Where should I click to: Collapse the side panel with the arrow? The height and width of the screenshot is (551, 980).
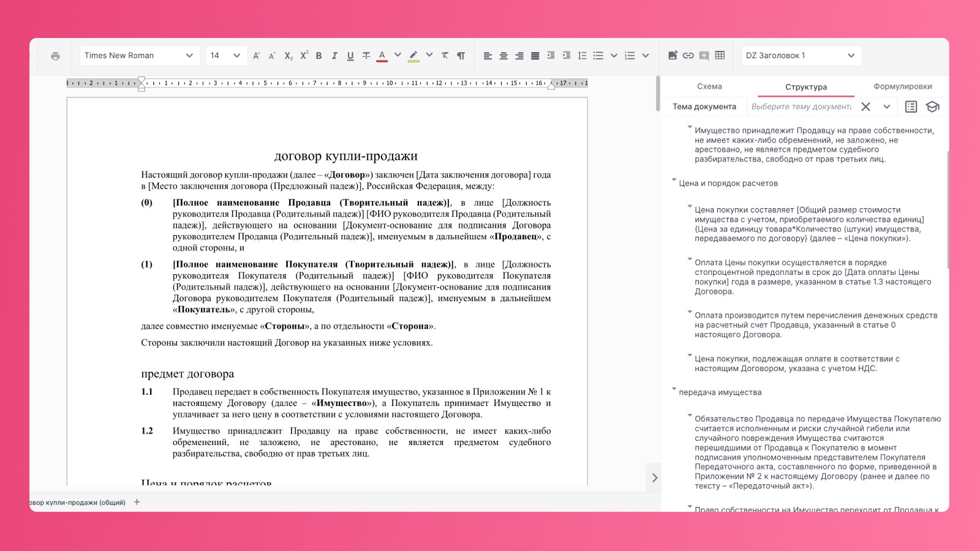[654, 478]
